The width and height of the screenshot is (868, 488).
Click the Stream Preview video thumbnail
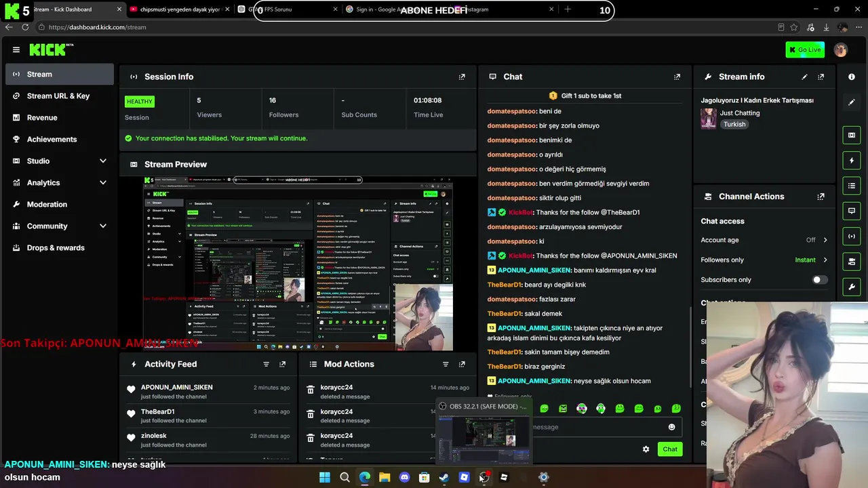point(298,264)
